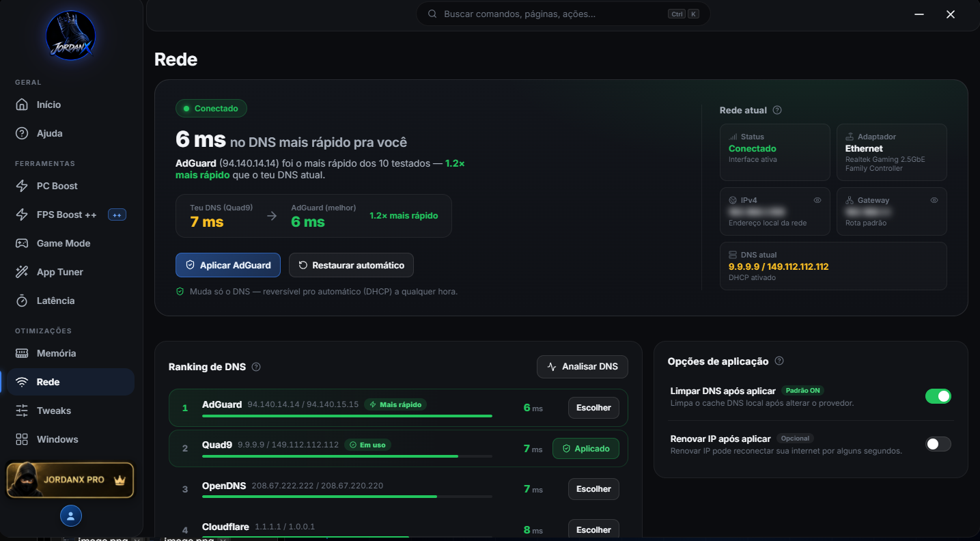Click the Mais rápido badge on AdGuard
The image size is (980, 541).
(x=395, y=404)
